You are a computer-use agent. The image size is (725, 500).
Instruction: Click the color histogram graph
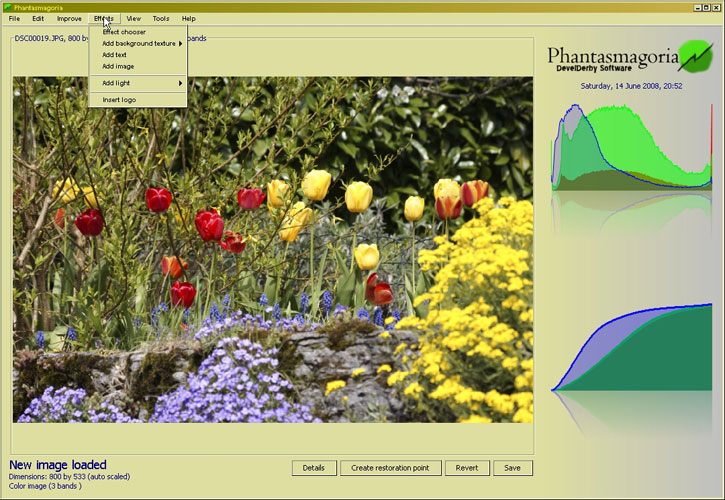[x=632, y=148]
